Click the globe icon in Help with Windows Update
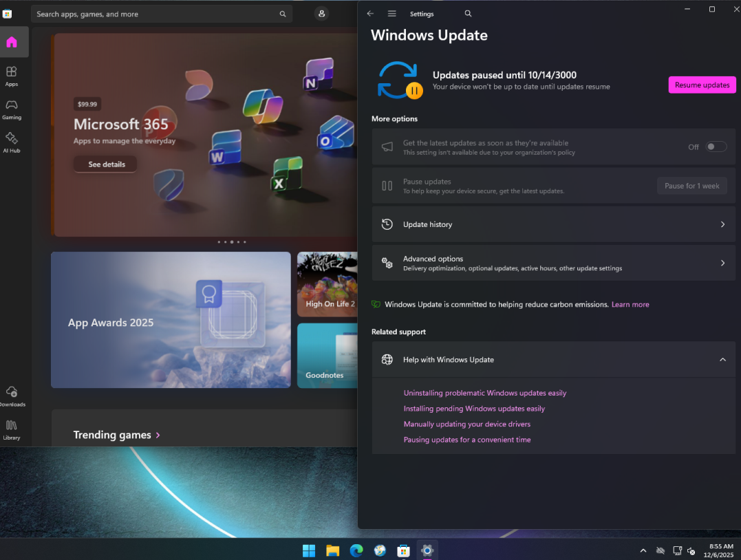 [x=387, y=360]
